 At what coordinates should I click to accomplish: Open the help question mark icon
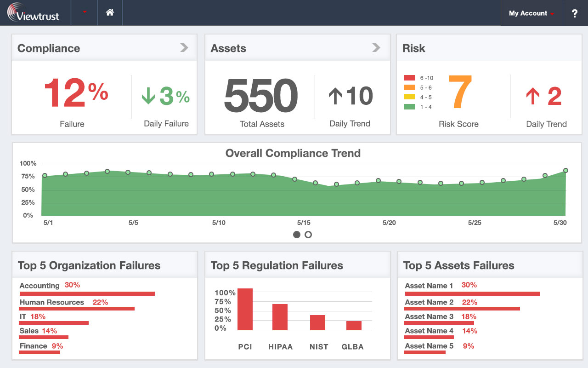pos(574,13)
